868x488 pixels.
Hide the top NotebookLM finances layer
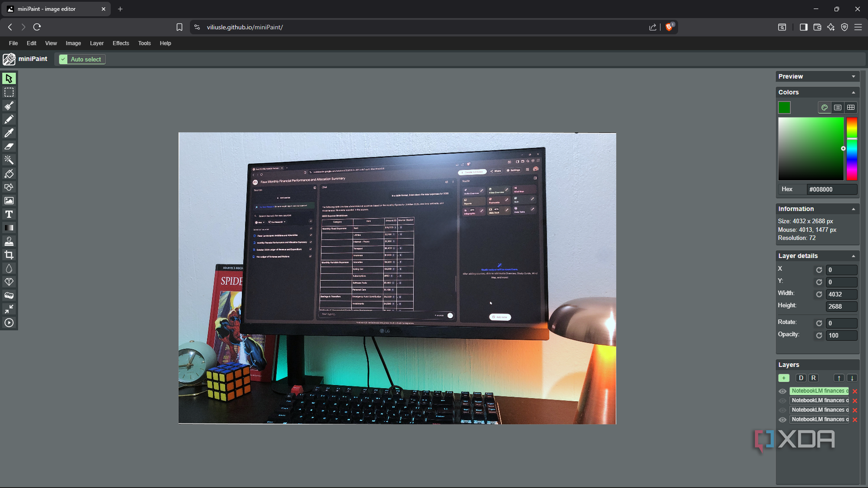tap(782, 391)
